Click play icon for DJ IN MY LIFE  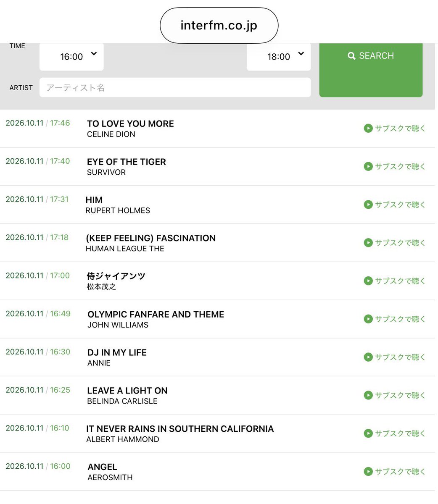368,357
